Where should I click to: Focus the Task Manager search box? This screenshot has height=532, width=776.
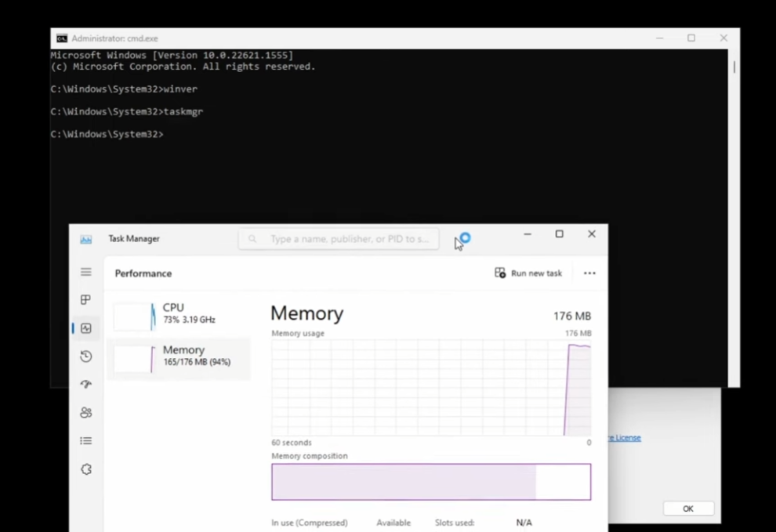point(339,239)
